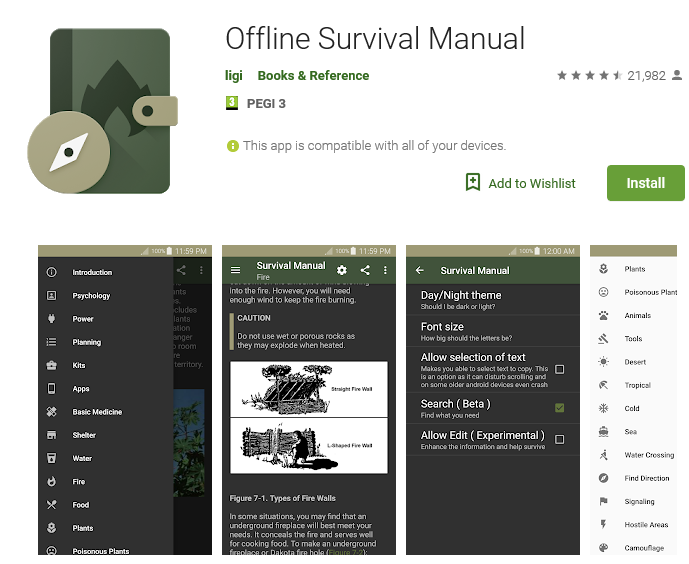Click the bookmark wishlist icon
This screenshot has height=564, width=689.
point(473,182)
